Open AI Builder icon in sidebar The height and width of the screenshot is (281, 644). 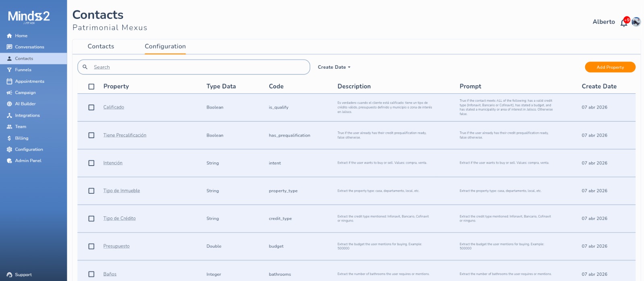pos(9,104)
